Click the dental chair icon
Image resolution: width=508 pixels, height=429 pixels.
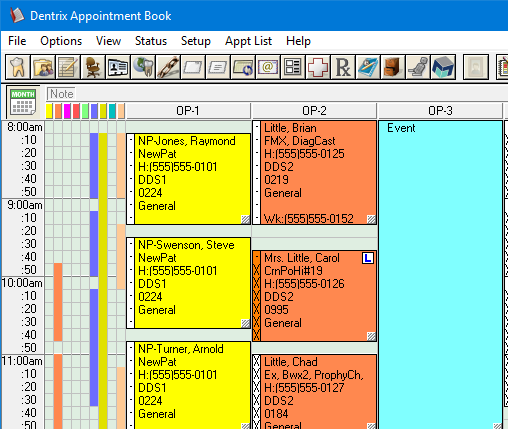[x=418, y=67]
